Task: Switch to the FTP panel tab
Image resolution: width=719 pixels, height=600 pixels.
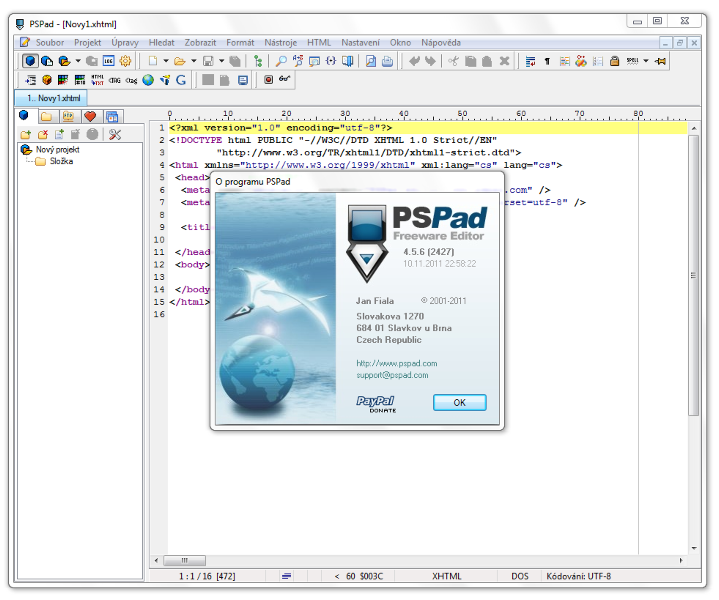Action: tap(69, 117)
